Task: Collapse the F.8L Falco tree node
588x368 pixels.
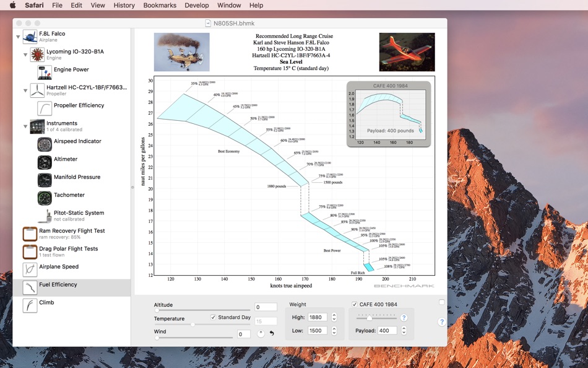Action: pos(18,37)
